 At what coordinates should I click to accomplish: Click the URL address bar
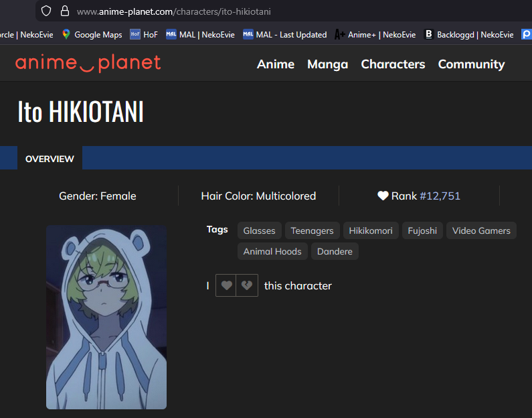[x=283, y=11]
